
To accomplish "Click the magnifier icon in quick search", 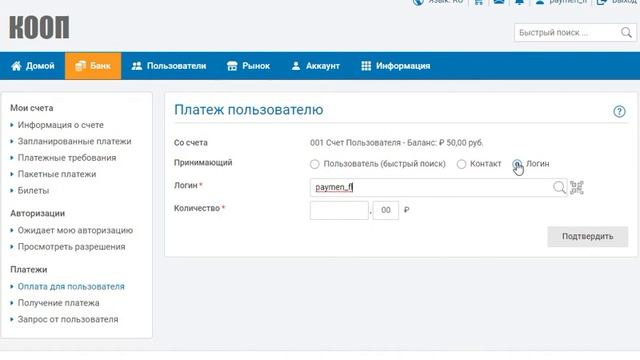I will click(x=626, y=32).
